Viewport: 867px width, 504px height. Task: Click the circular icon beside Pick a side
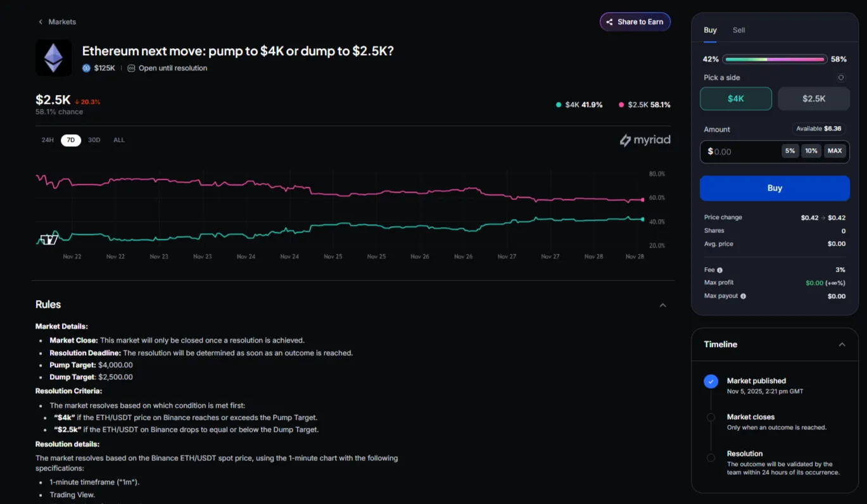(841, 78)
